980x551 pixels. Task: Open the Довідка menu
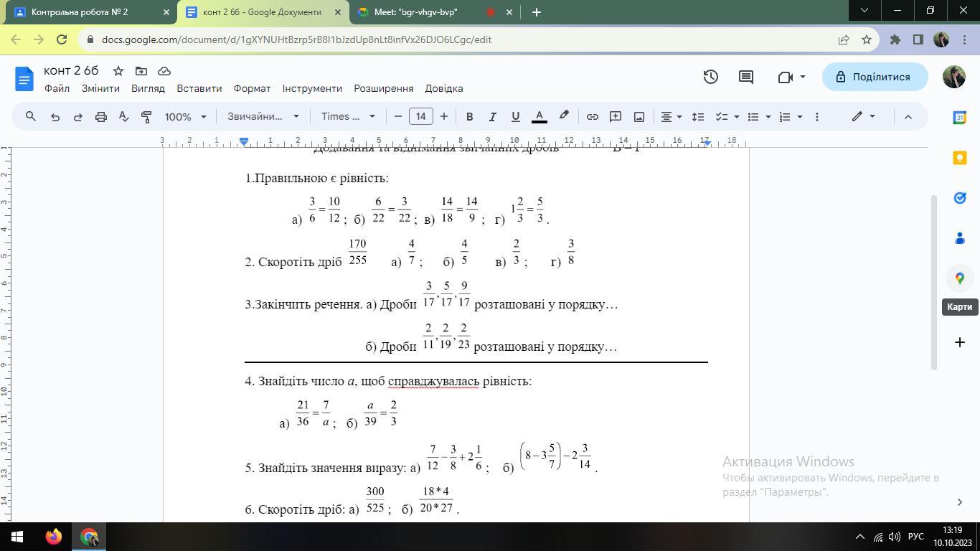tap(444, 88)
